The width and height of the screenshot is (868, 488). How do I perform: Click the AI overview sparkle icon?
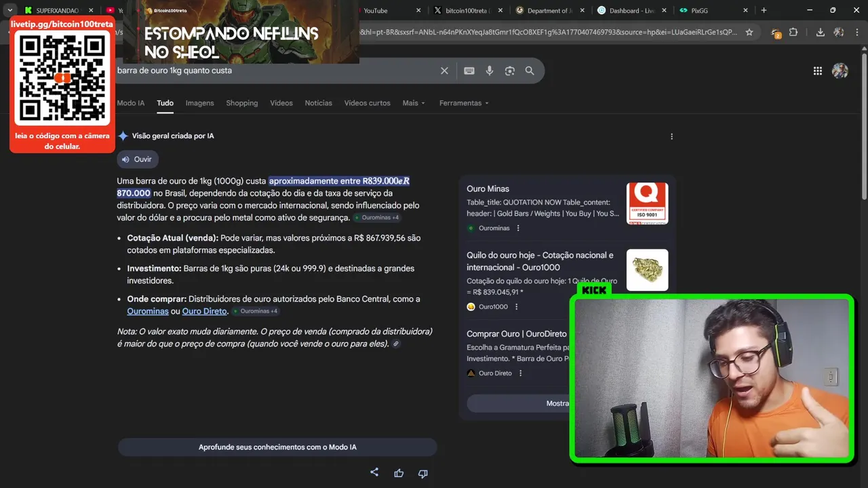123,136
